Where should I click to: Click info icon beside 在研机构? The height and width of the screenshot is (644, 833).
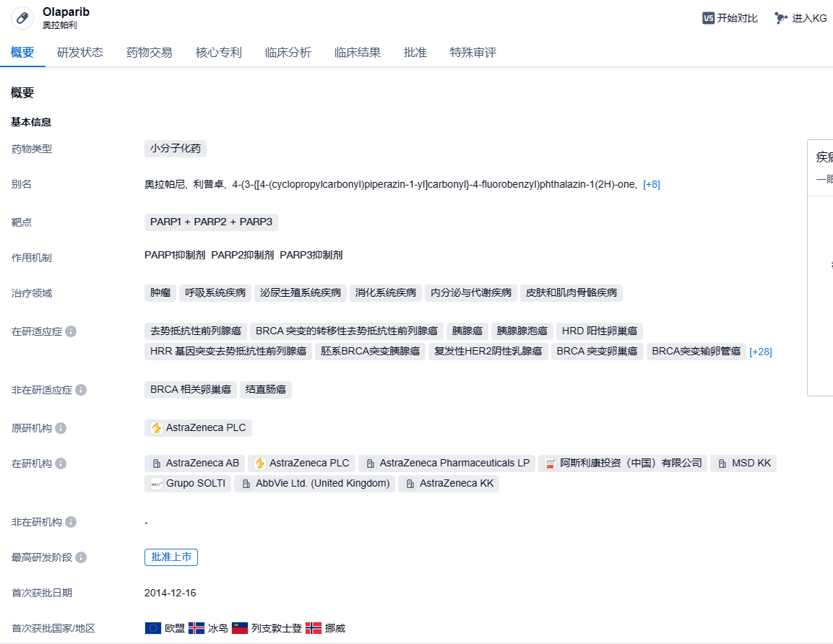tap(61, 464)
